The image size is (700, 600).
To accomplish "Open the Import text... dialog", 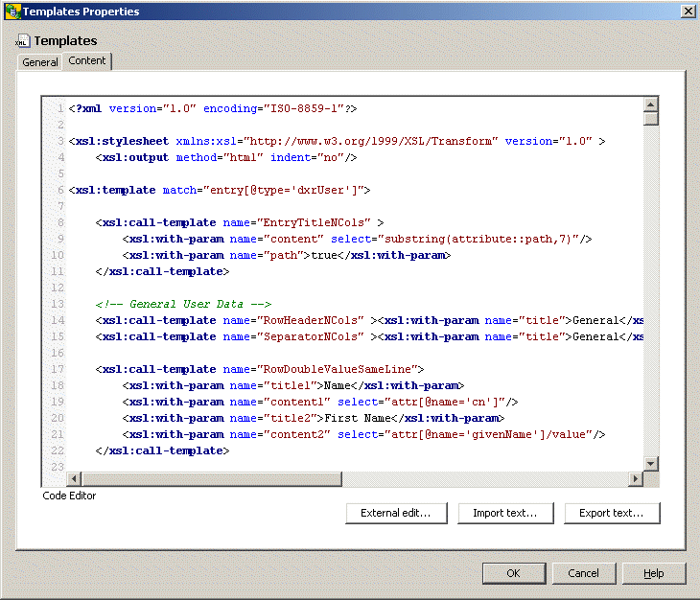I will [x=504, y=513].
